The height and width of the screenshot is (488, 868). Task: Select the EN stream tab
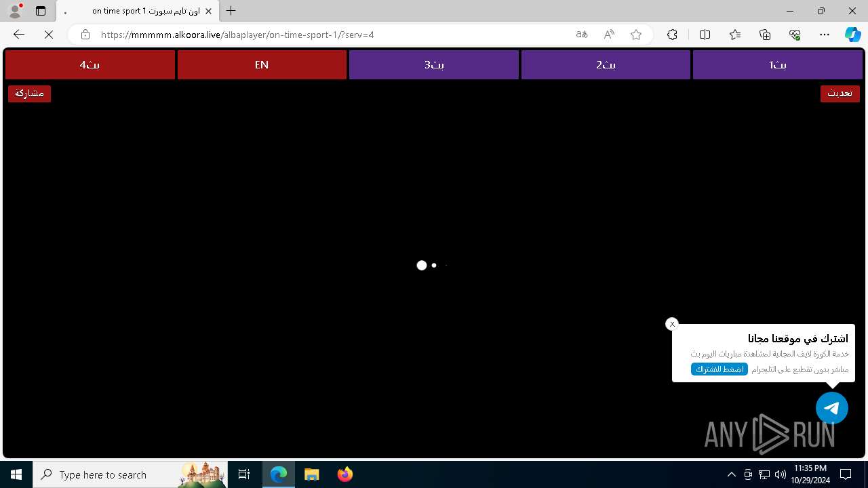tap(262, 65)
